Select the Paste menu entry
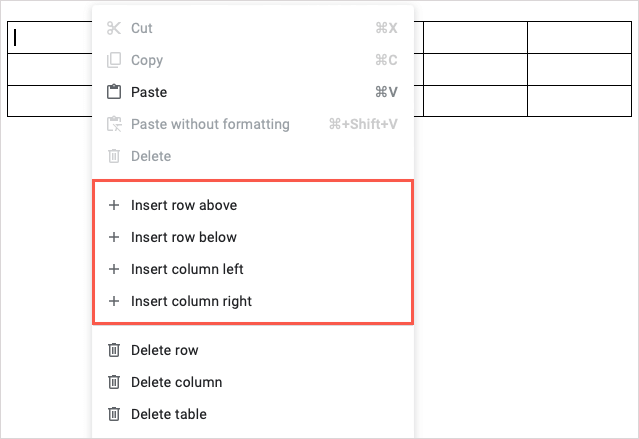The height and width of the screenshot is (439, 639). 149,92
